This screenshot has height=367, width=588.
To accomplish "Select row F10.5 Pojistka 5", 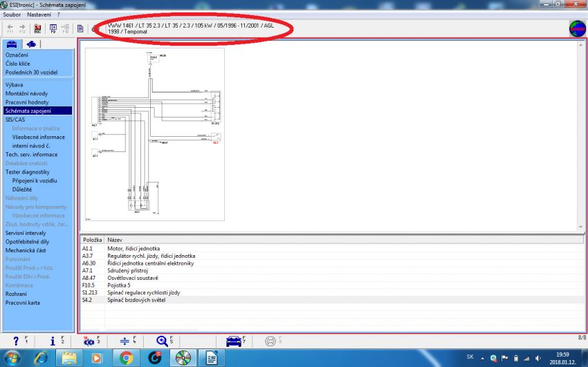I will pos(333,285).
